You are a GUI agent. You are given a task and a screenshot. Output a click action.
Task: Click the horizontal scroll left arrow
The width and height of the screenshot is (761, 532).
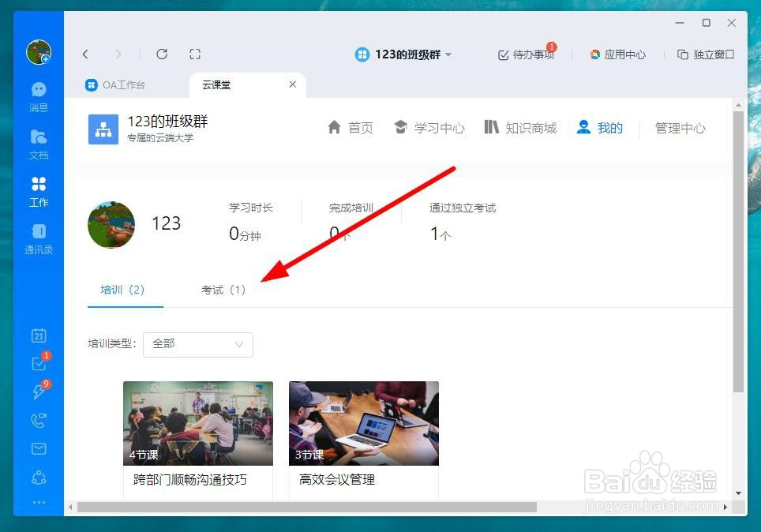coord(70,508)
